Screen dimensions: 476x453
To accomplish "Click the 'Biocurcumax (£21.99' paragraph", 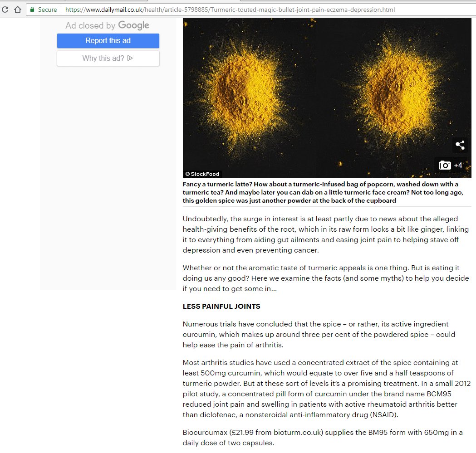I will click(x=323, y=438).
